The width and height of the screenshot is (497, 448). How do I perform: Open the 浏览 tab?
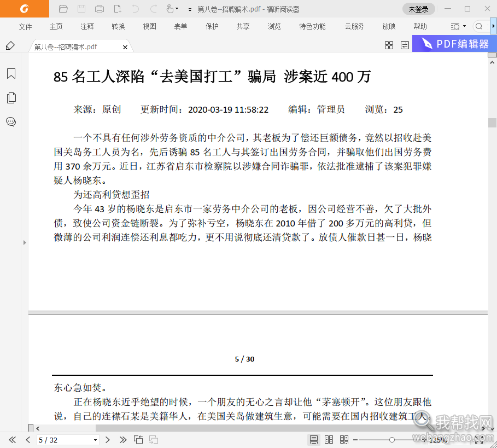click(274, 27)
